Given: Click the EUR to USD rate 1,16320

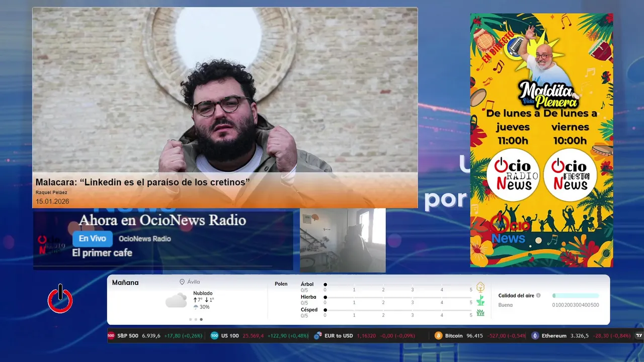Looking at the screenshot, I should [x=367, y=336].
